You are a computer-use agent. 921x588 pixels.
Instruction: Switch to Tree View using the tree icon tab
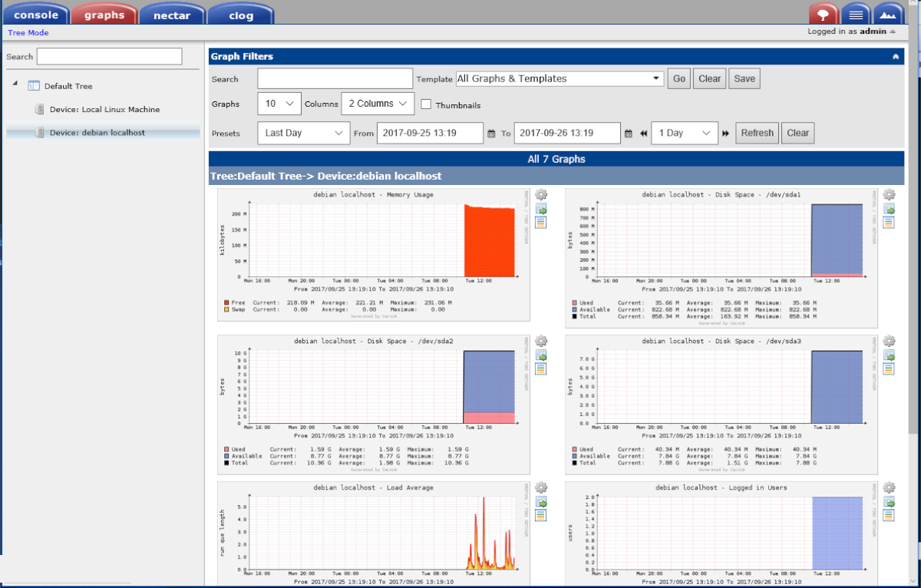[x=823, y=14]
